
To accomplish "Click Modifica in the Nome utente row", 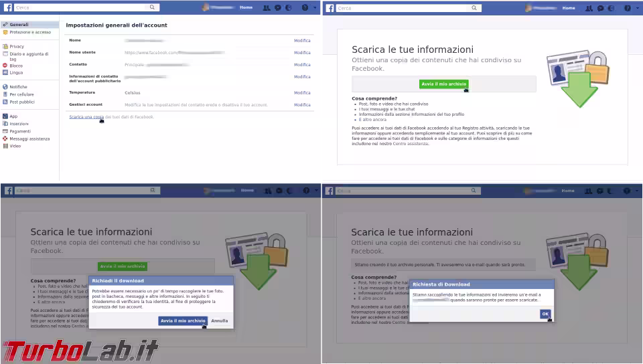I will (302, 53).
